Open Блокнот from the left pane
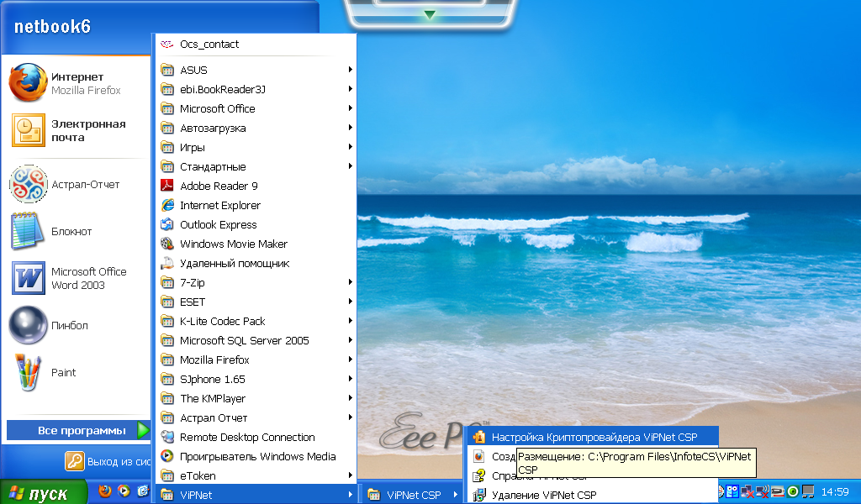The image size is (861, 504). pos(76,232)
